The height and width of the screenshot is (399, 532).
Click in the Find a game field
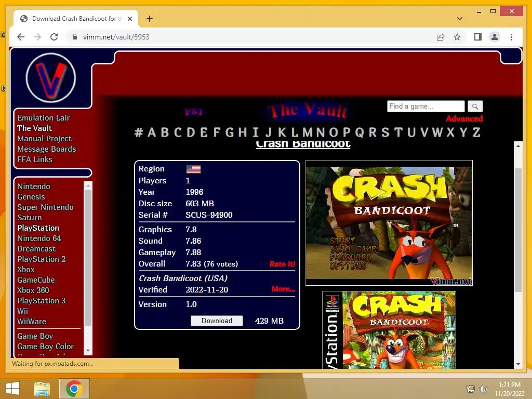click(426, 106)
